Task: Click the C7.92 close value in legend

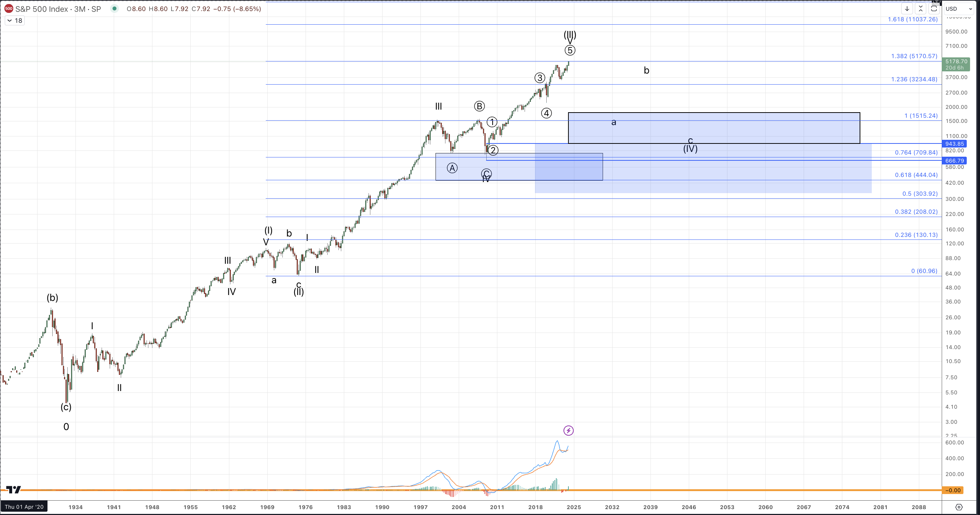Action: pyautogui.click(x=201, y=9)
